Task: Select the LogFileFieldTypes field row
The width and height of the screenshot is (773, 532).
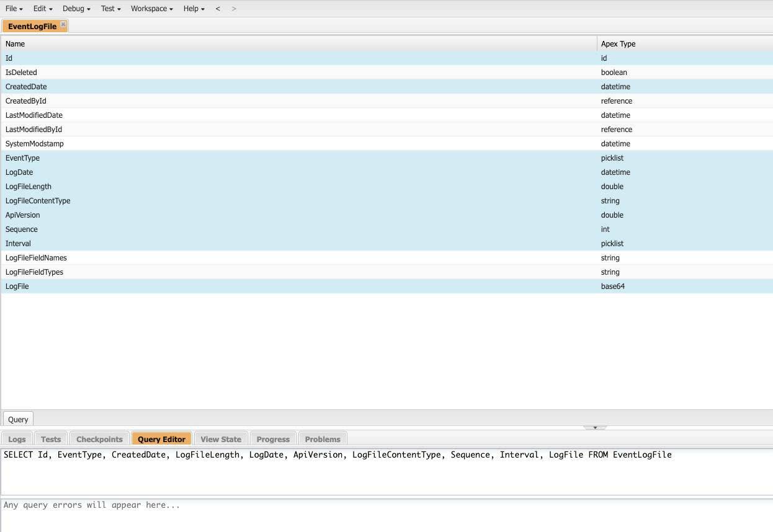Action: coord(386,272)
